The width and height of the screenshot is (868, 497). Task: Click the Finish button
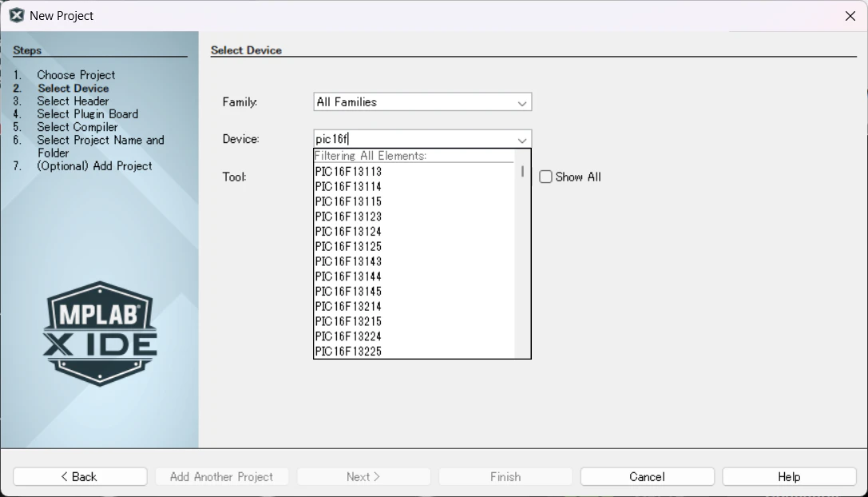505,476
